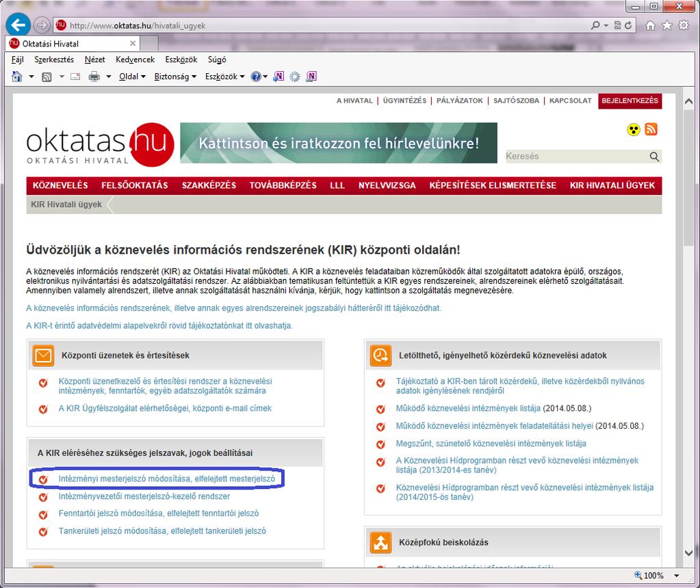This screenshot has height=588, width=700.
Task: Open the Tools gear icon at top right
Action: pyautogui.click(x=684, y=25)
